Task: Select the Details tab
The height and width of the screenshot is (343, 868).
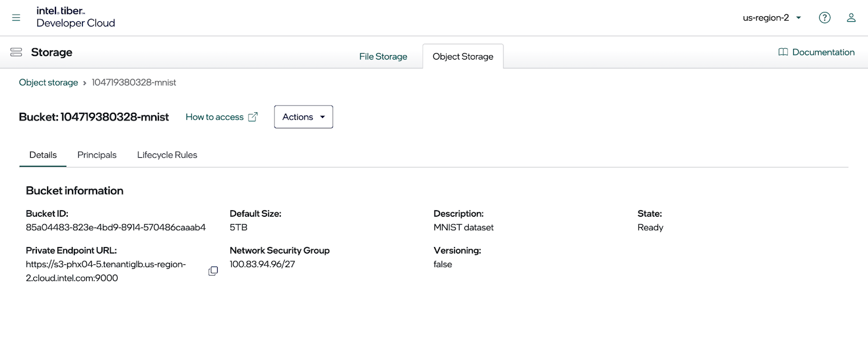Action: tap(43, 155)
